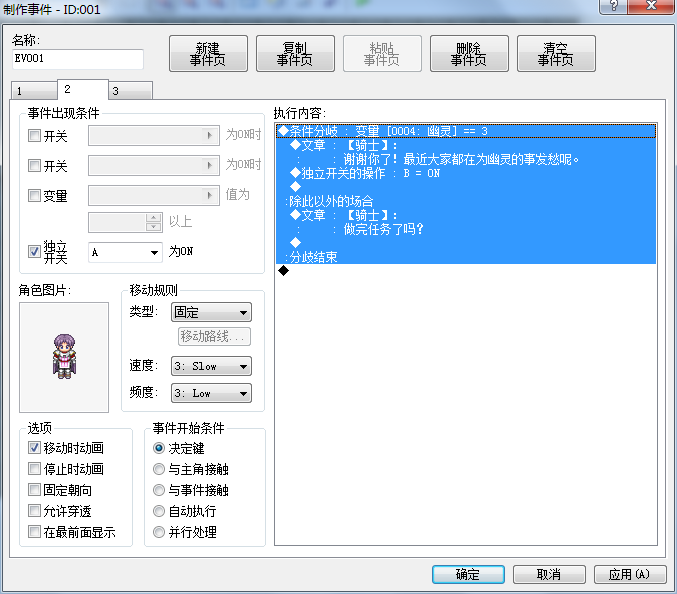This screenshot has height=594, width=677.
Task: Click the knight 角色图片 thumbnail
Action: point(64,357)
